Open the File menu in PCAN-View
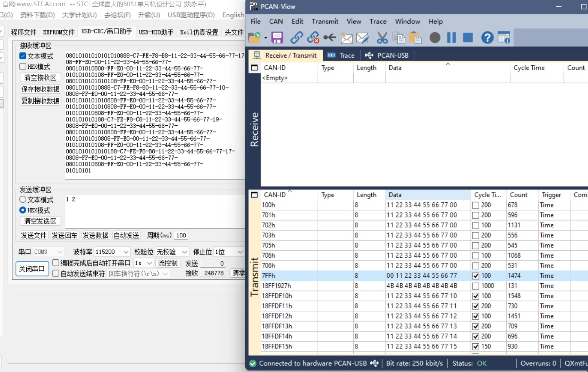The image size is (588, 372). click(256, 22)
